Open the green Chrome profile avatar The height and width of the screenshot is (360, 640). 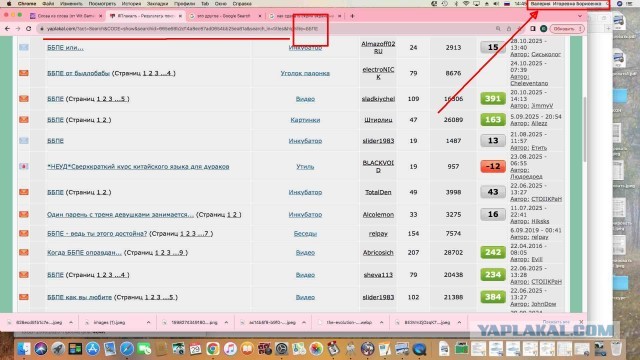click(543, 29)
